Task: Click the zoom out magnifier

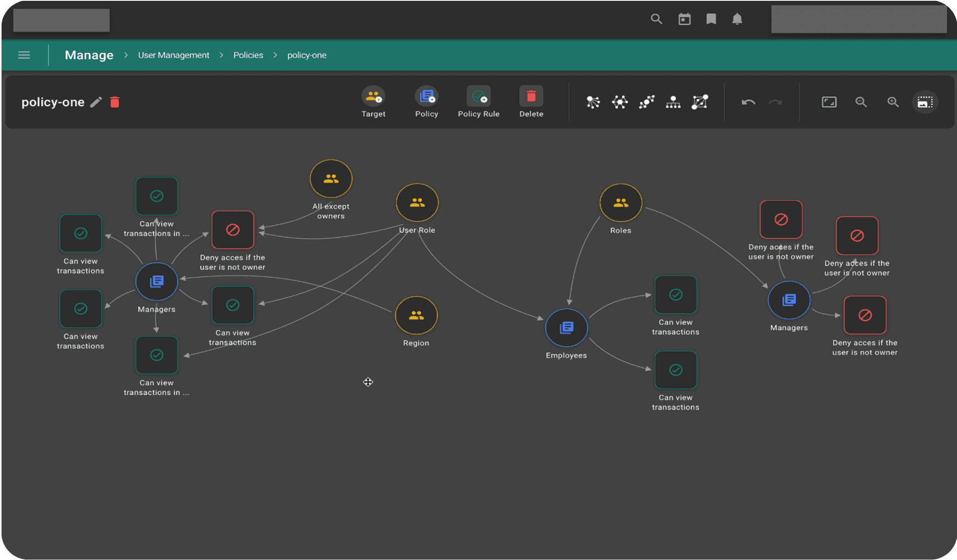Action: pos(861,102)
